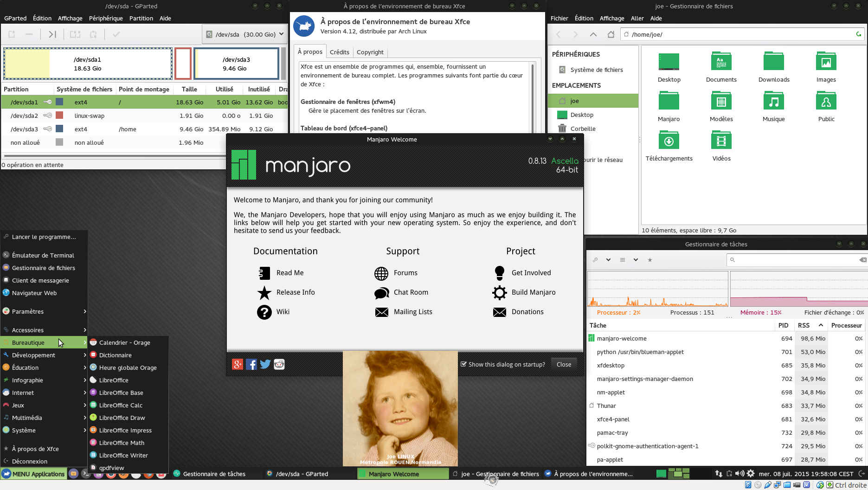This screenshot has width=868, height=490.
Task: Open task manager list view dropdown arrow
Action: (636, 260)
